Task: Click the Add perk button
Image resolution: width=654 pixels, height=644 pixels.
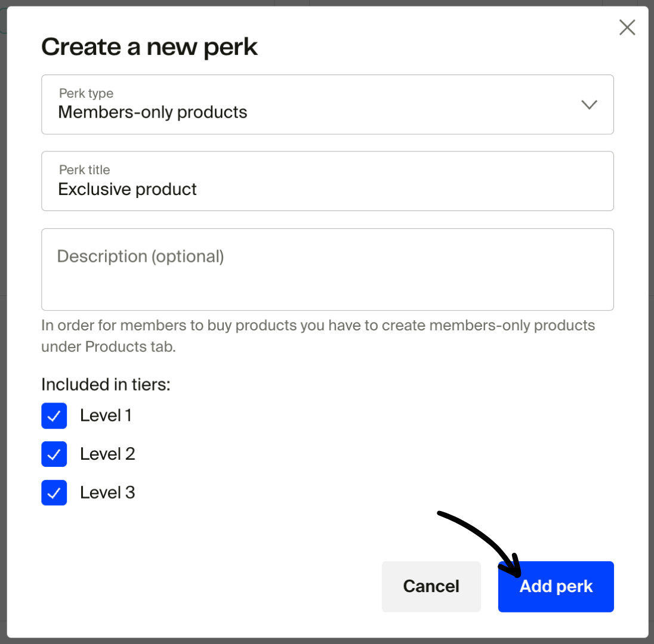Action: pos(556,586)
